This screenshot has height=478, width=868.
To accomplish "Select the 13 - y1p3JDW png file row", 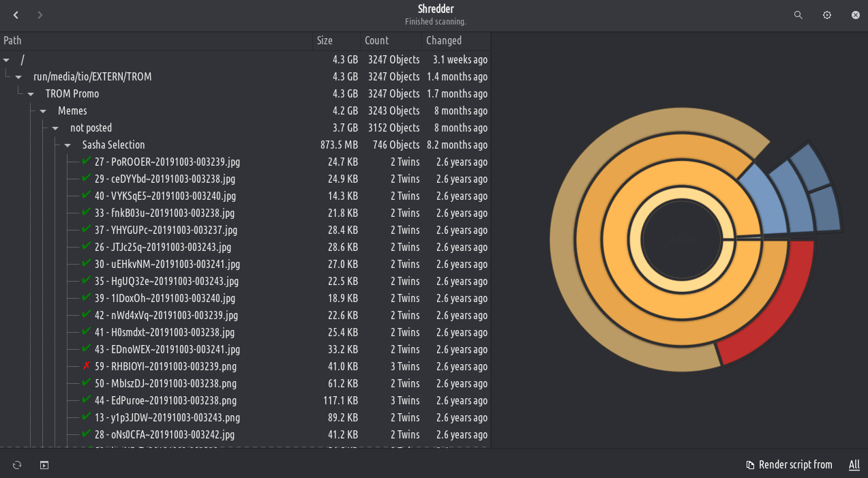I will point(167,417).
